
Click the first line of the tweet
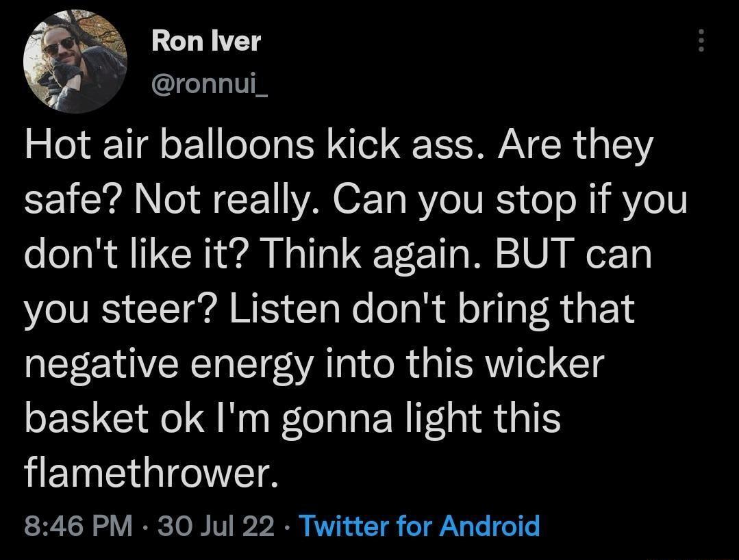[339, 144]
